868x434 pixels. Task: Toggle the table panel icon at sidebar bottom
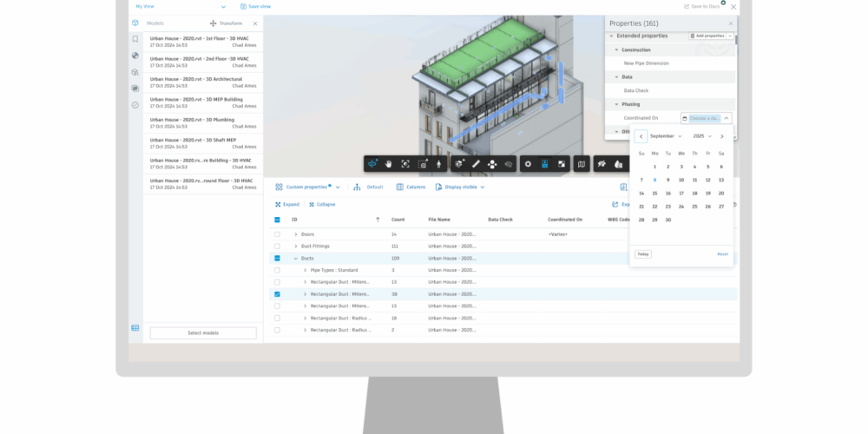135,328
